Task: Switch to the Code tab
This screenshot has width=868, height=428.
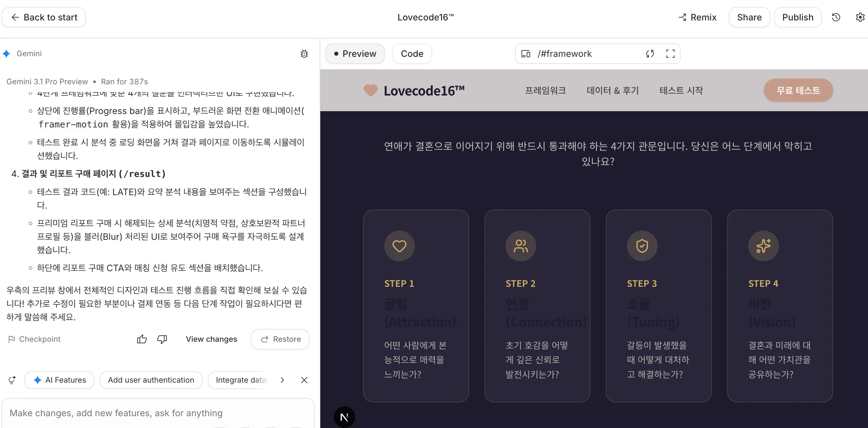Action: 412,54
